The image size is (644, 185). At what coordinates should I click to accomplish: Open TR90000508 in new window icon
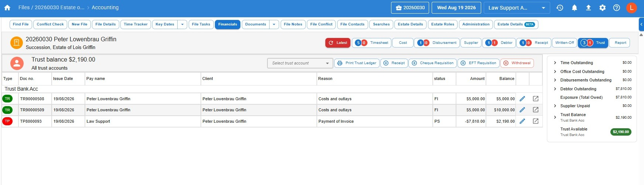[x=535, y=99]
